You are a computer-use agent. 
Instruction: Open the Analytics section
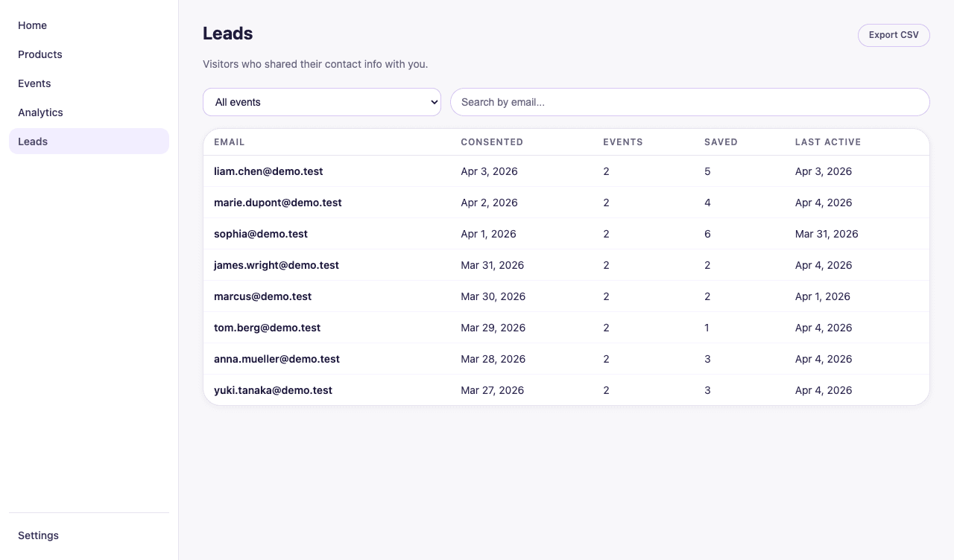pyautogui.click(x=40, y=112)
